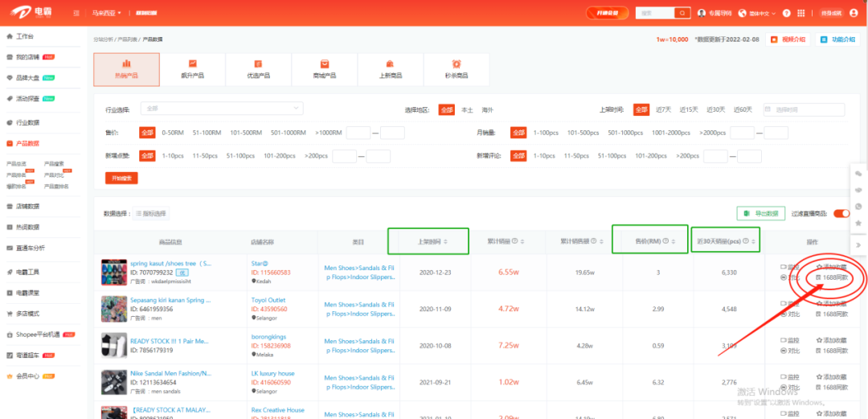Viewport: 868px width, 419px height.
Task: Click the help icon next to 售价(RM)
Action: click(x=665, y=241)
